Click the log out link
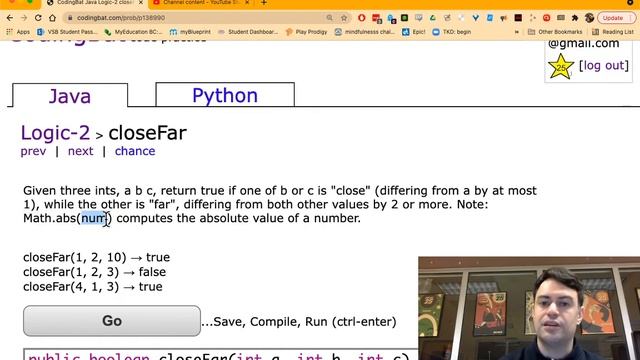This screenshot has height=360, width=640. pos(604,65)
